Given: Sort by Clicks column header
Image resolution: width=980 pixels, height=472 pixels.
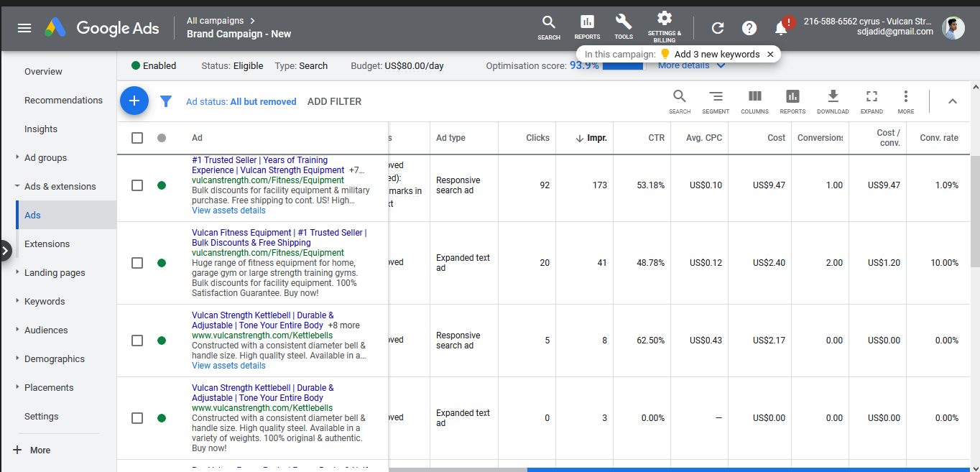Looking at the screenshot, I should coord(537,138).
